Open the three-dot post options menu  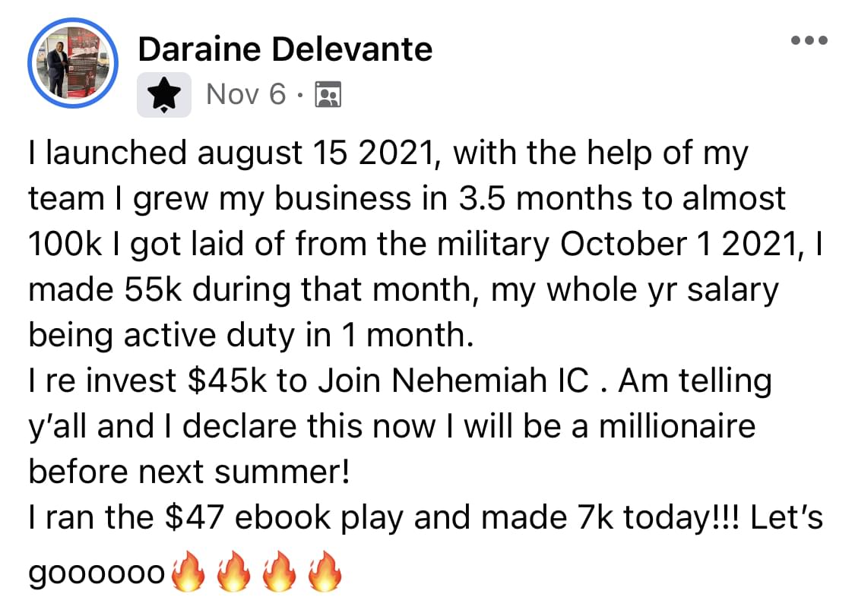point(809,39)
